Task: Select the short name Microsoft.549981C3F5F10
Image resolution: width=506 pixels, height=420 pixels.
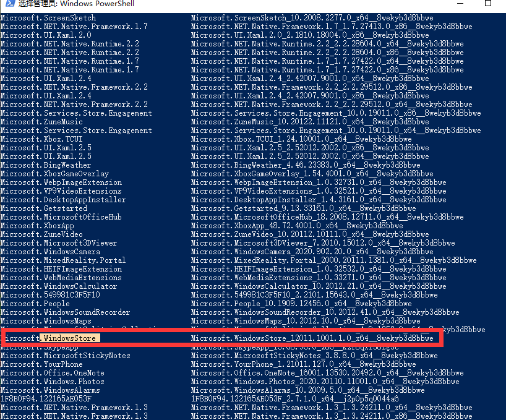Action: pyautogui.click(x=50, y=296)
